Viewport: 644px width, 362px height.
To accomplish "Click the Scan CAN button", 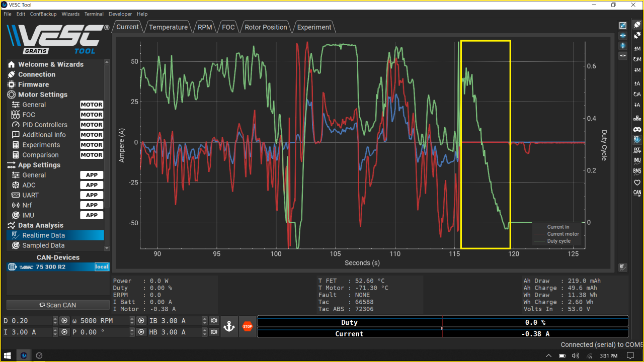I will click(57, 305).
